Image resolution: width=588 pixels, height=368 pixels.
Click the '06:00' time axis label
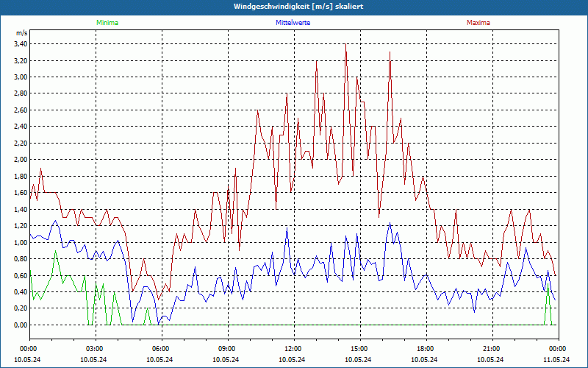tap(162, 349)
